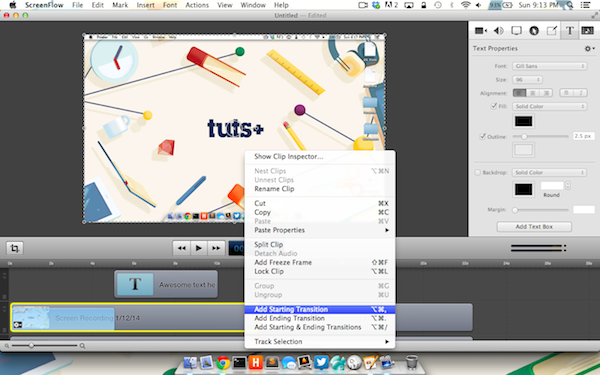Open Spotlight search in menu bar
This screenshot has width=600, height=375.
pos(570,5)
